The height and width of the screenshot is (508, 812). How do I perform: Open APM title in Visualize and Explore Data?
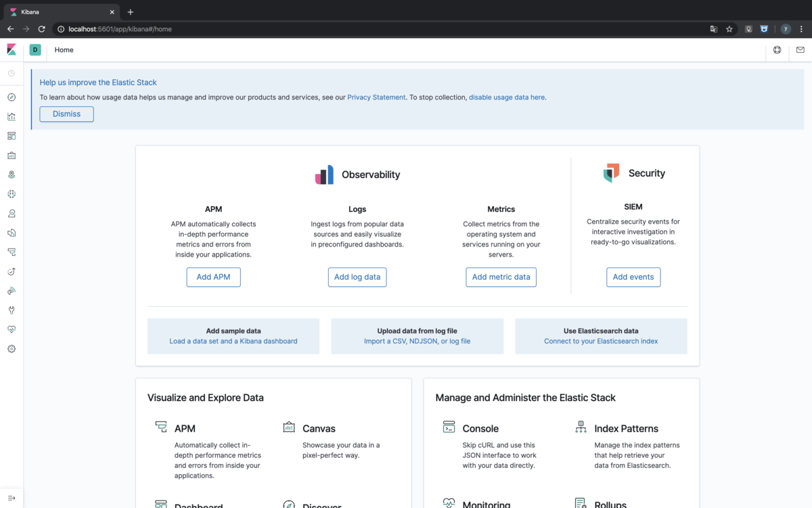(x=185, y=429)
